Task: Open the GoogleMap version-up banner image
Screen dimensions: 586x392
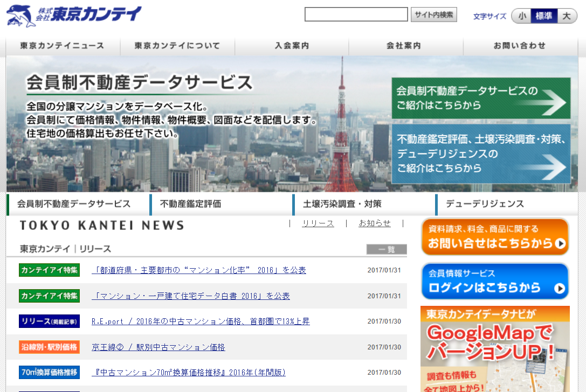Action: 494,349
